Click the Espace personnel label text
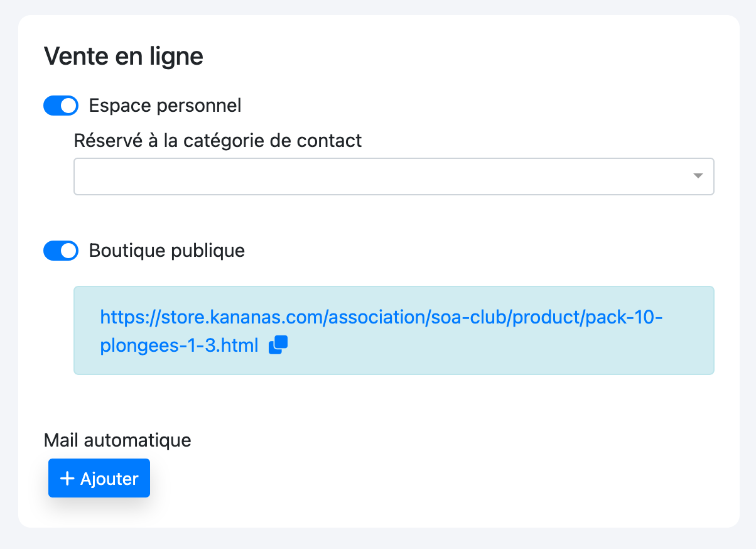756x549 pixels. (x=165, y=106)
